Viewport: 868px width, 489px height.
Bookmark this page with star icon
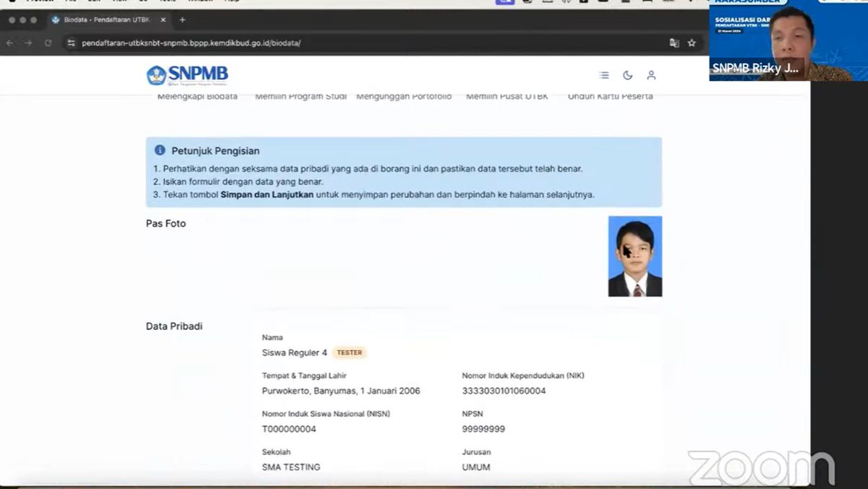click(692, 43)
